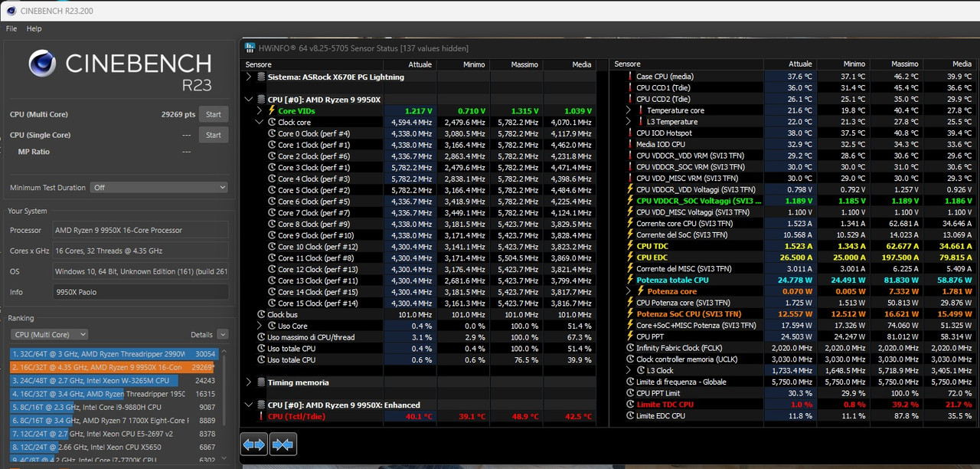980x469 pixels.
Task: Open the File menu in Cinebench
Action: 11,28
